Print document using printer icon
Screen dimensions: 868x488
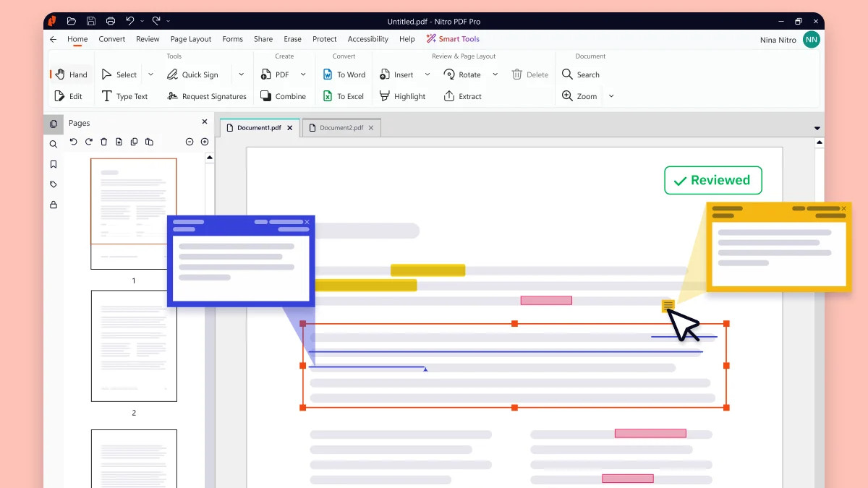tap(111, 22)
